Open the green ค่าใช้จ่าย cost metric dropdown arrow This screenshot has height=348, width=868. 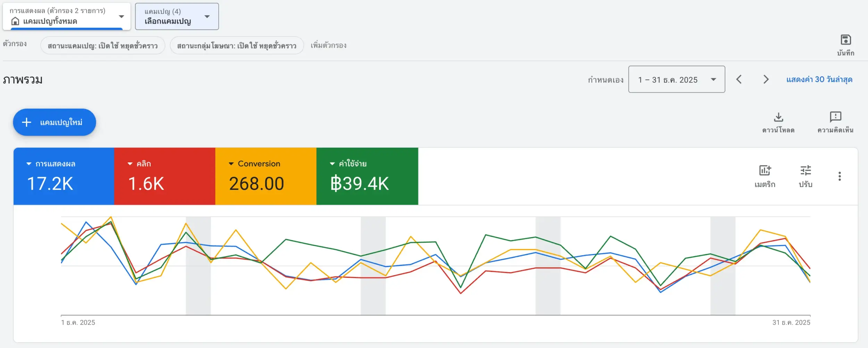pos(332,164)
